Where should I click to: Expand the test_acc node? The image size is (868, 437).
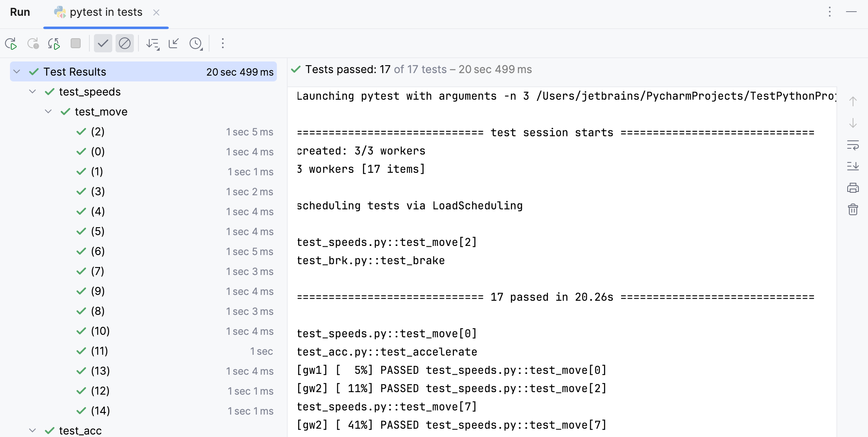32,431
